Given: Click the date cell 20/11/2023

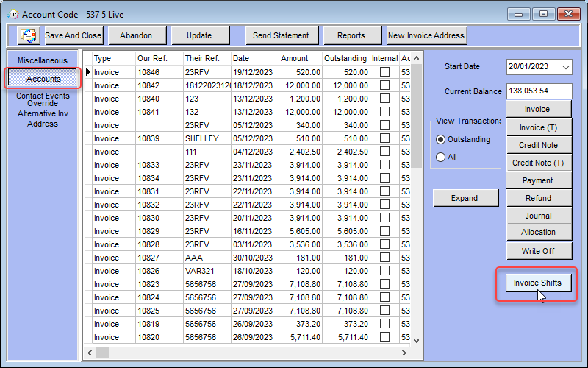Looking at the screenshot, I should (x=255, y=218).
